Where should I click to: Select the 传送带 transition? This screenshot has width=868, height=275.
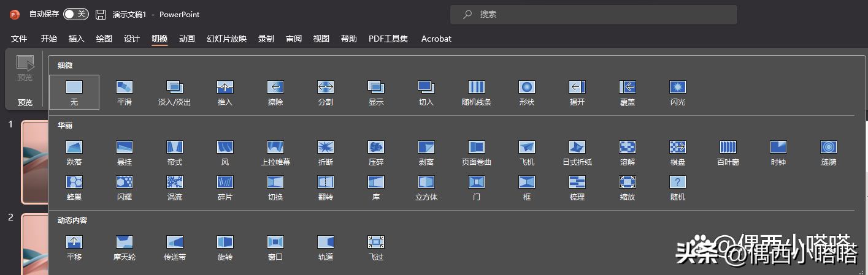pyautogui.click(x=175, y=247)
